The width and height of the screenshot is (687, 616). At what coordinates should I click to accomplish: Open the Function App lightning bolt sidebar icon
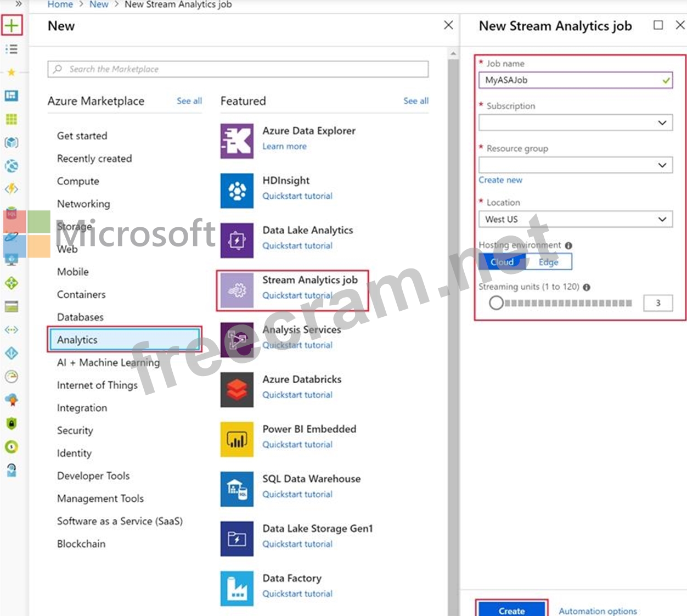(x=12, y=189)
